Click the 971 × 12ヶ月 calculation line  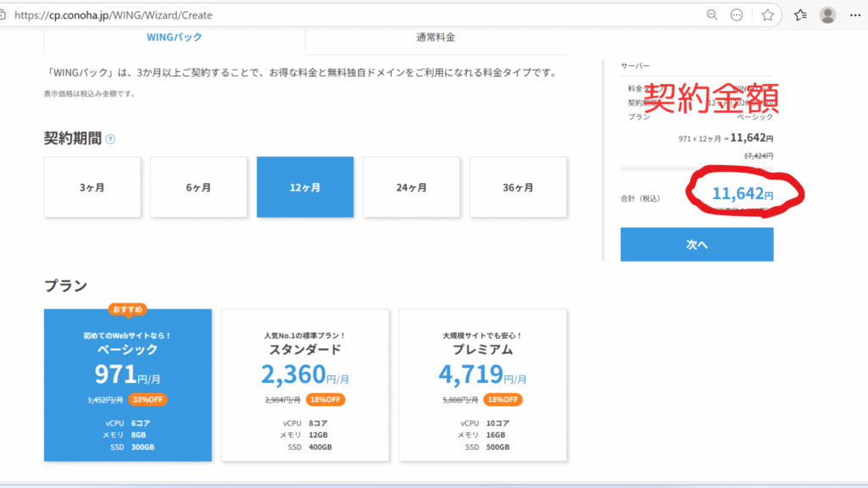(x=726, y=138)
